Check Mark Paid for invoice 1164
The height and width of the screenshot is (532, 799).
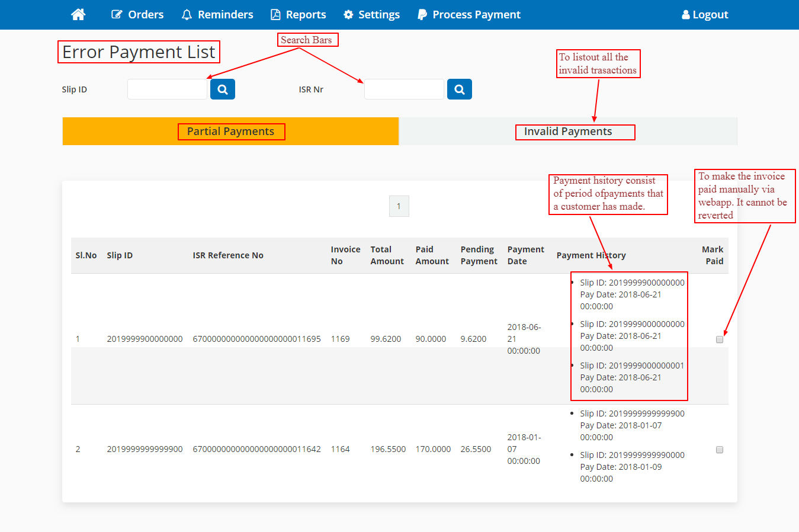[720, 450]
